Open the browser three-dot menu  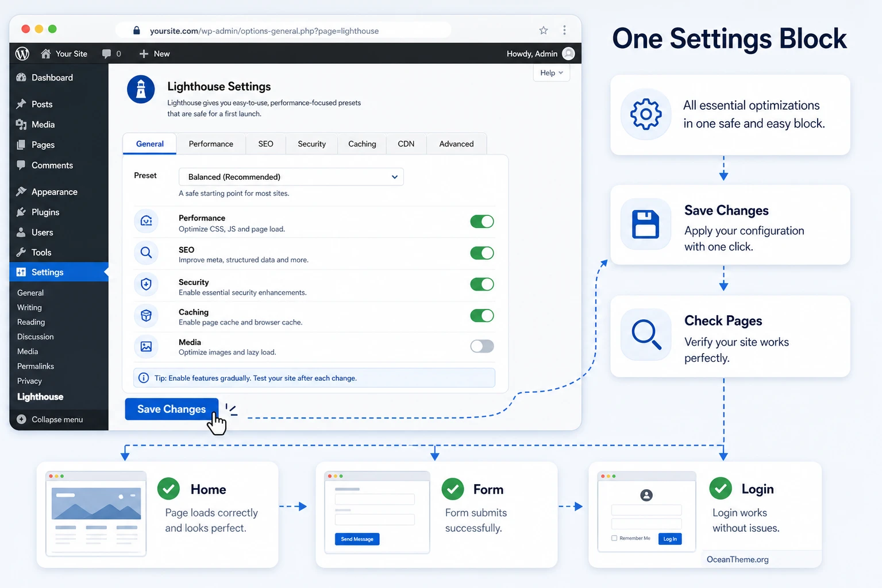point(564,30)
